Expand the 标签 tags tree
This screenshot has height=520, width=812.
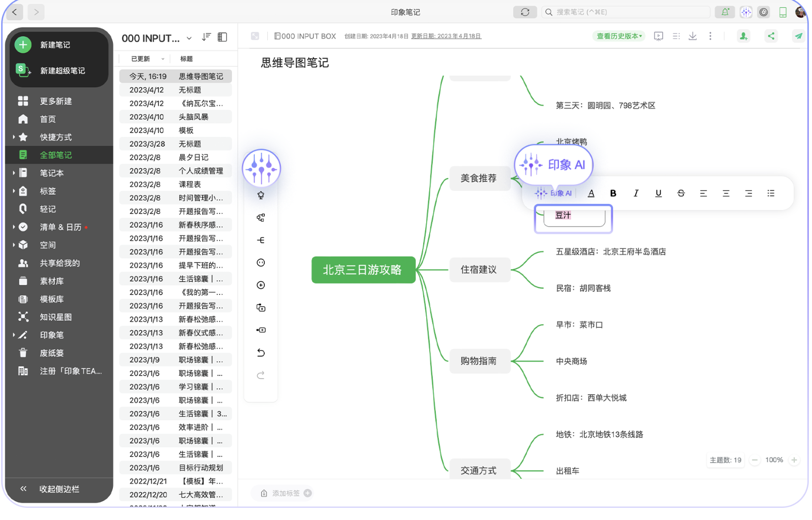point(14,191)
